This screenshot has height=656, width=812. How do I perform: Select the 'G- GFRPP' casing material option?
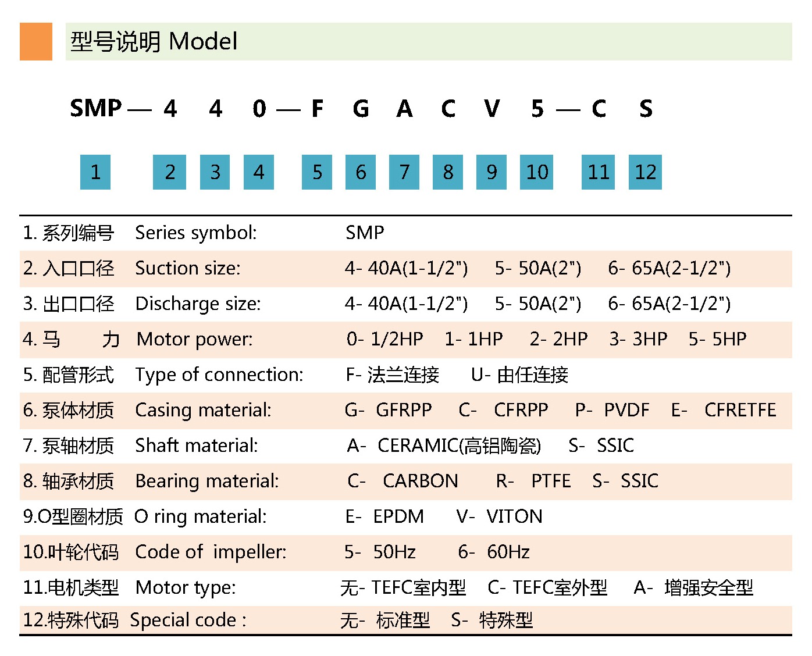388,410
